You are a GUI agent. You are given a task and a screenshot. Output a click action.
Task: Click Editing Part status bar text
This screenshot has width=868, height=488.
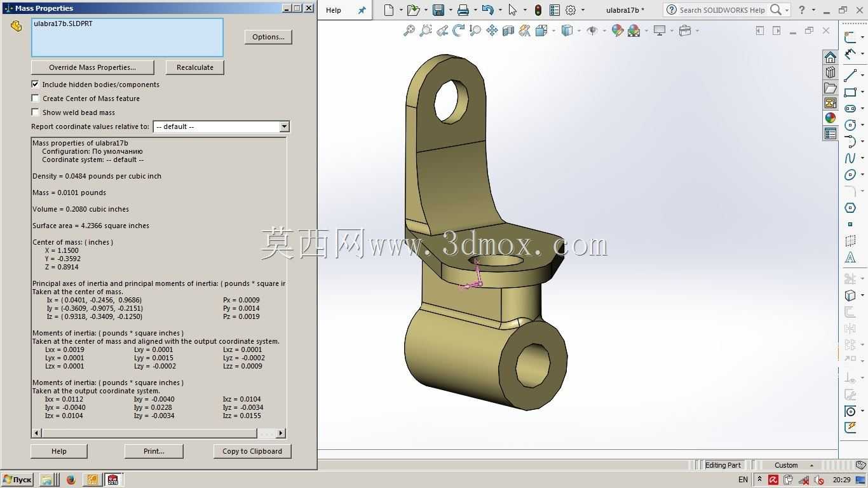(x=723, y=465)
